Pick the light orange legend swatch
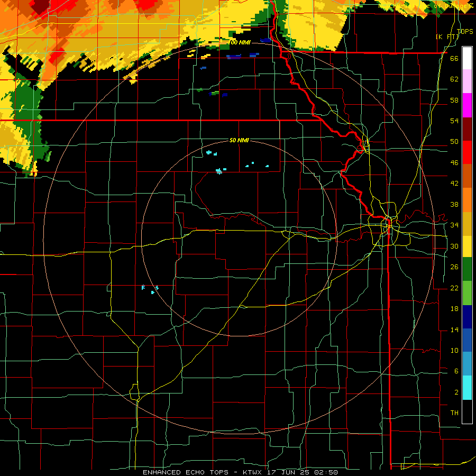This screenshot has height=476, width=476. click(x=467, y=199)
